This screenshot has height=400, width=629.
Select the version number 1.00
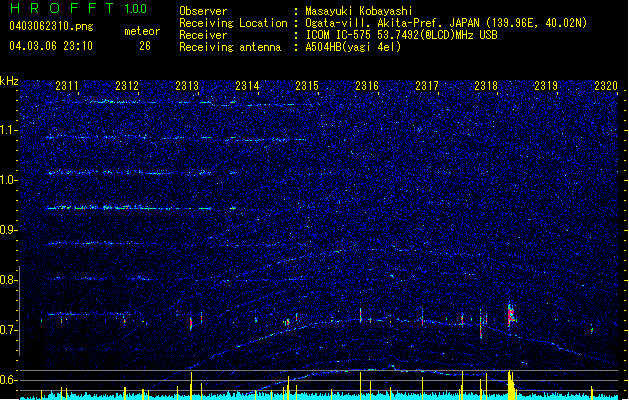pos(136,9)
